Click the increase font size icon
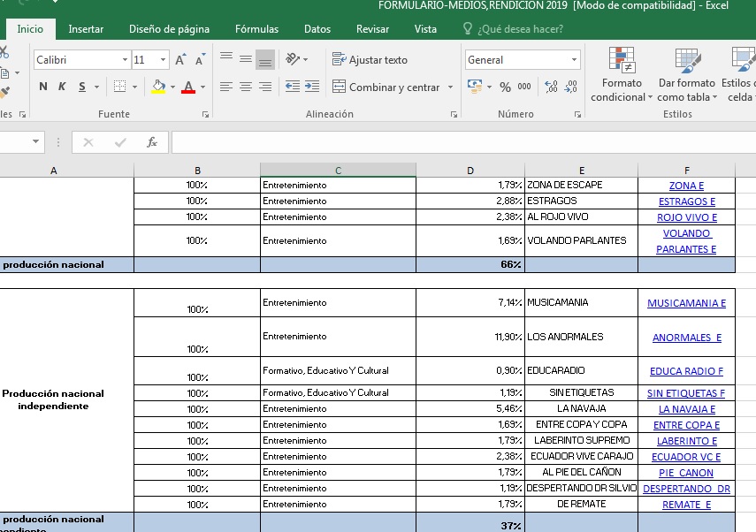This screenshot has height=532, width=756. click(x=180, y=60)
